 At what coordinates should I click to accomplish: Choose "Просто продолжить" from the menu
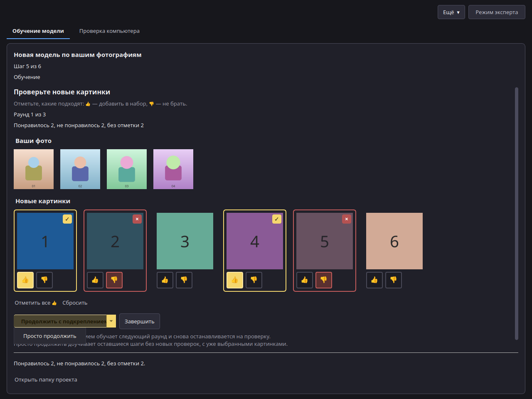pyautogui.click(x=50, y=336)
